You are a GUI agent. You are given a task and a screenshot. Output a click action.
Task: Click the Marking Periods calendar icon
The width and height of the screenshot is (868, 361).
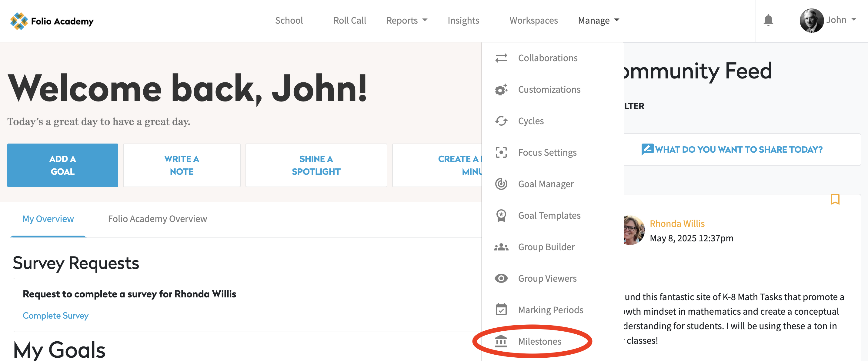[x=501, y=310]
